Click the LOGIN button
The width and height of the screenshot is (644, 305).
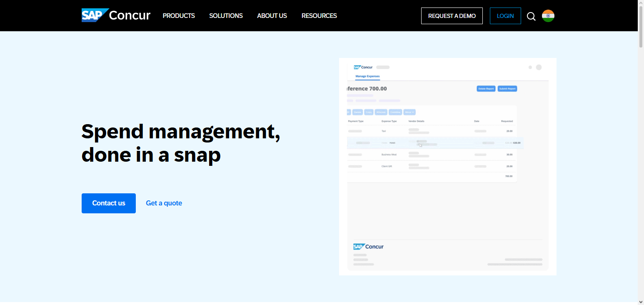pos(505,16)
